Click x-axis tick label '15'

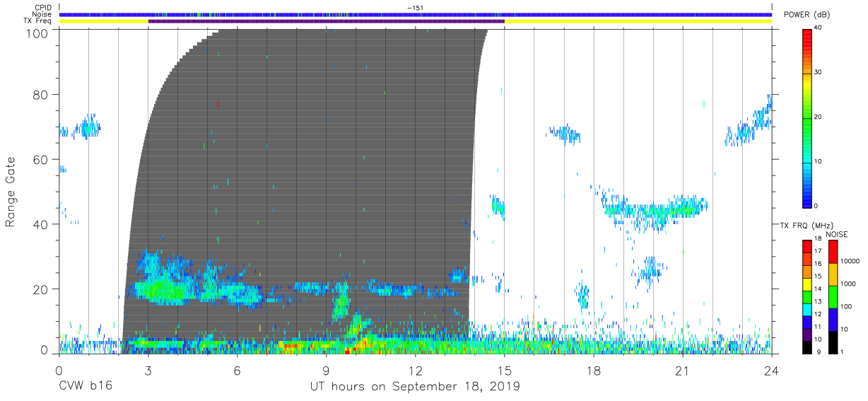(505, 371)
